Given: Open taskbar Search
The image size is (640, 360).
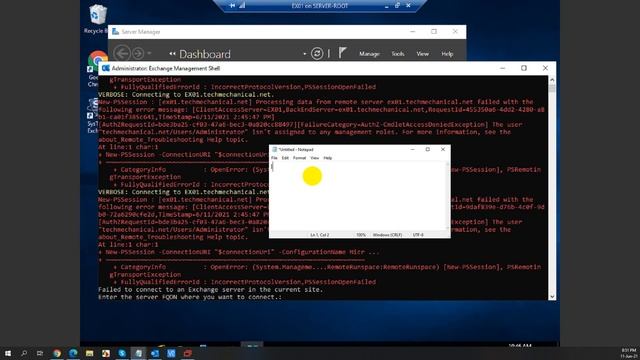Looking at the screenshot, I should coord(24,353).
